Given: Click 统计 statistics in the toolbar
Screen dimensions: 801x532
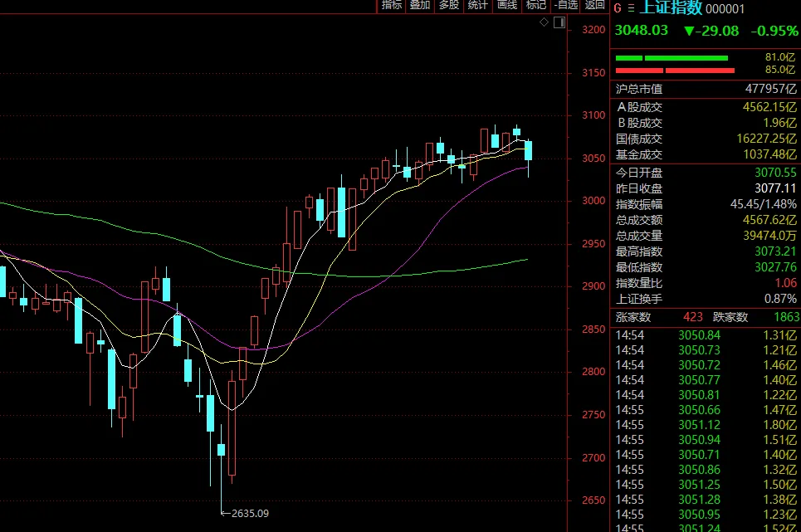Looking at the screenshot, I should pyautogui.click(x=477, y=5).
